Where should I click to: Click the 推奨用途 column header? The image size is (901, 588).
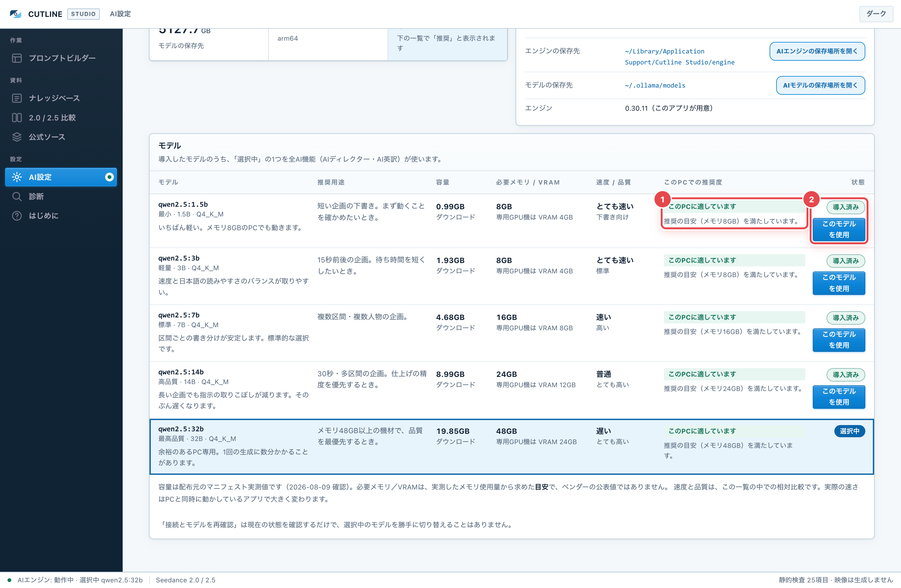330,182
